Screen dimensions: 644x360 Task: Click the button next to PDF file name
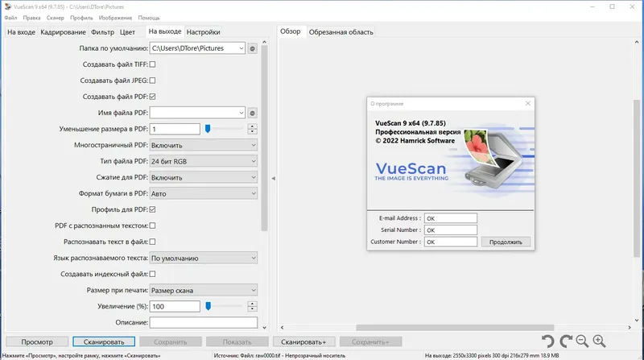tap(253, 113)
